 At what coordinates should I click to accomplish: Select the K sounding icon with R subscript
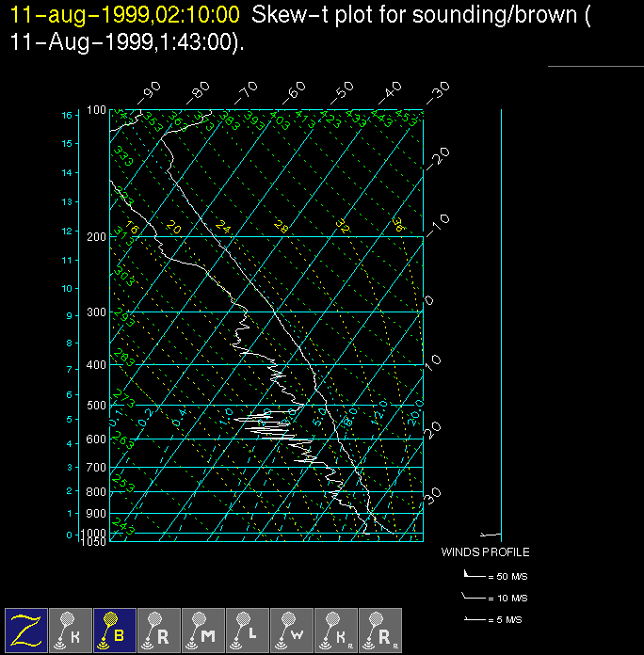[x=336, y=630]
